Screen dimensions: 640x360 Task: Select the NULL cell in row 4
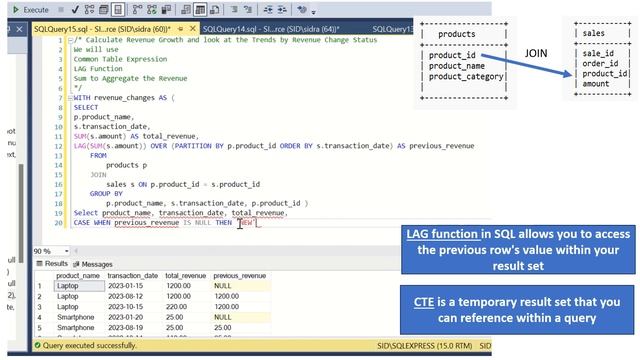pyautogui.click(x=241, y=317)
